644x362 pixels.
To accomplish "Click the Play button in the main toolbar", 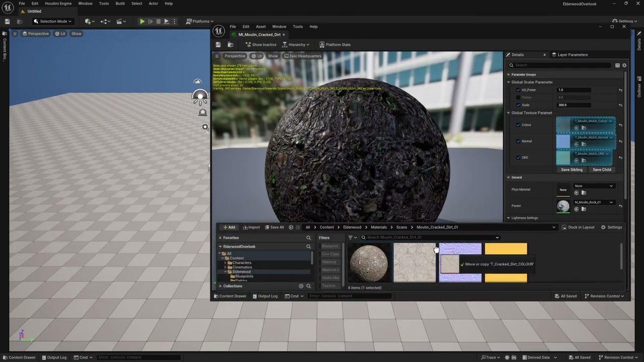I will coord(142,21).
